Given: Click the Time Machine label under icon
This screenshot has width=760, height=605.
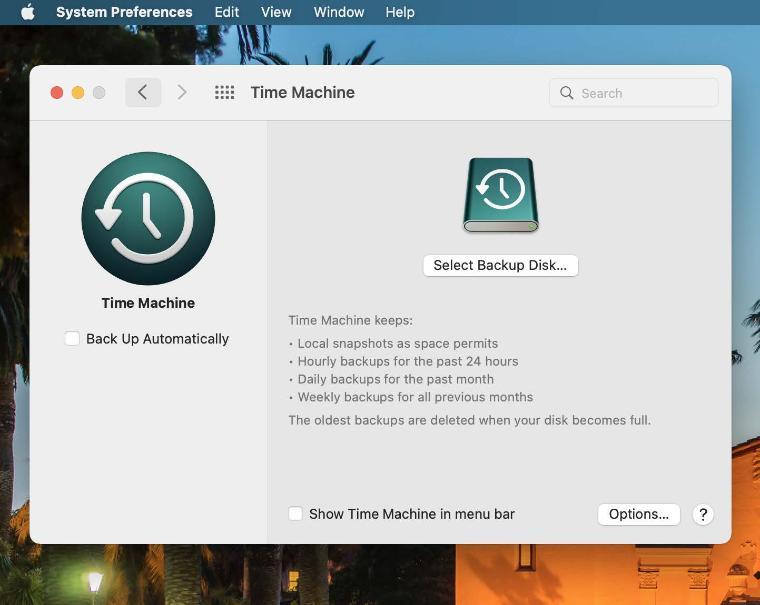Looking at the screenshot, I should coord(148,303).
